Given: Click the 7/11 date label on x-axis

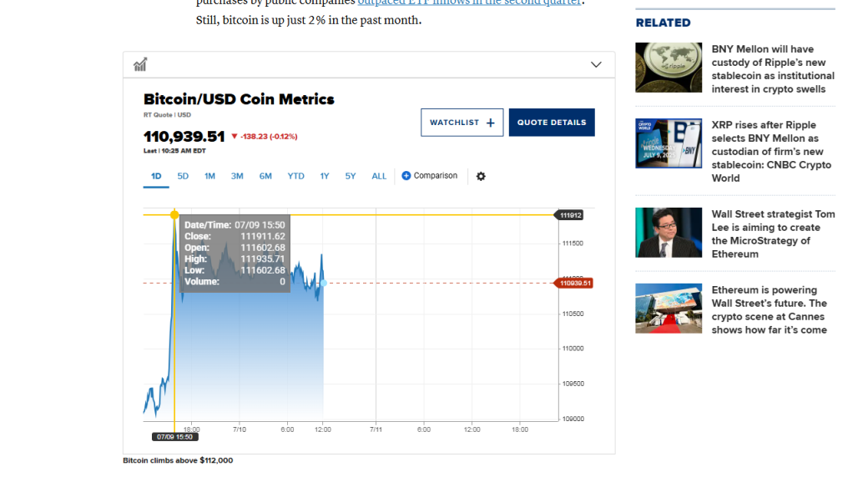Looking at the screenshot, I should coord(376,429).
